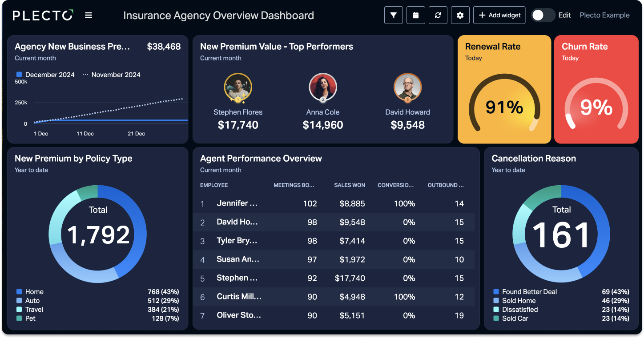Click the filter funnel icon
Image resolution: width=644 pixels, height=338 pixels.
[394, 15]
